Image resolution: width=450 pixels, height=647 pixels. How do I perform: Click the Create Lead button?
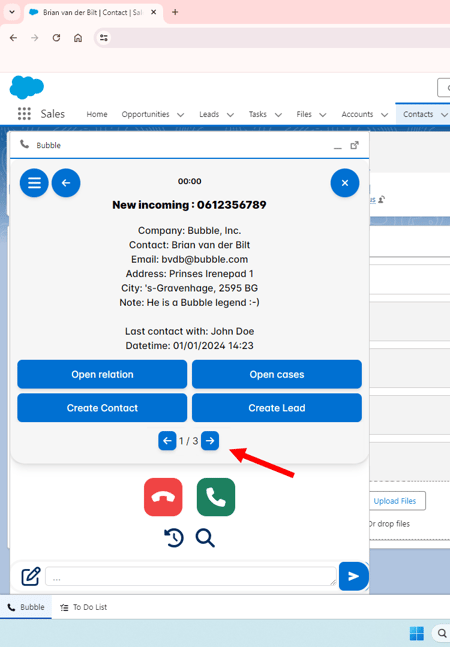coord(277,408)
